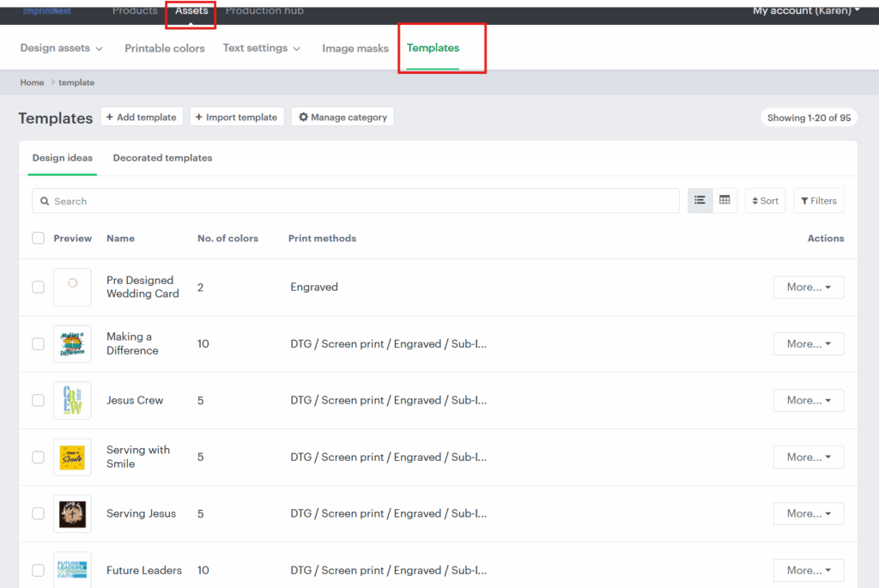879x588 pixels.
Task: Switch to Decorated templates tab
Action: [x=162, y=158]
